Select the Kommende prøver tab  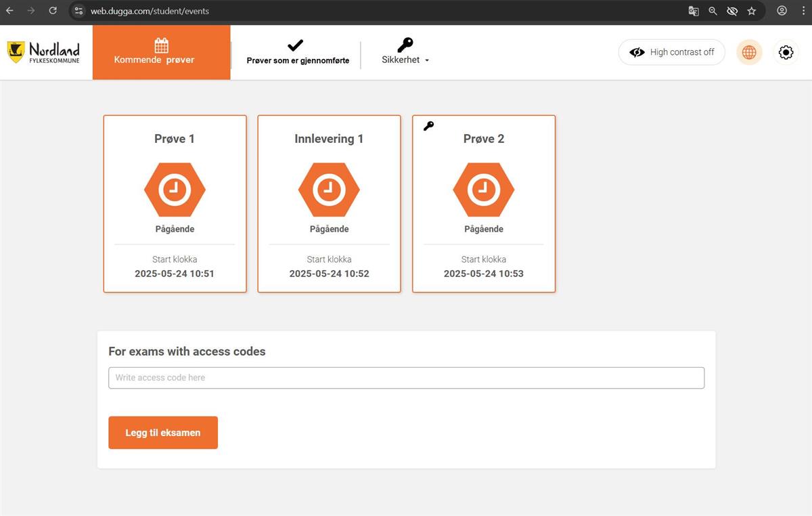coord(161,52)
